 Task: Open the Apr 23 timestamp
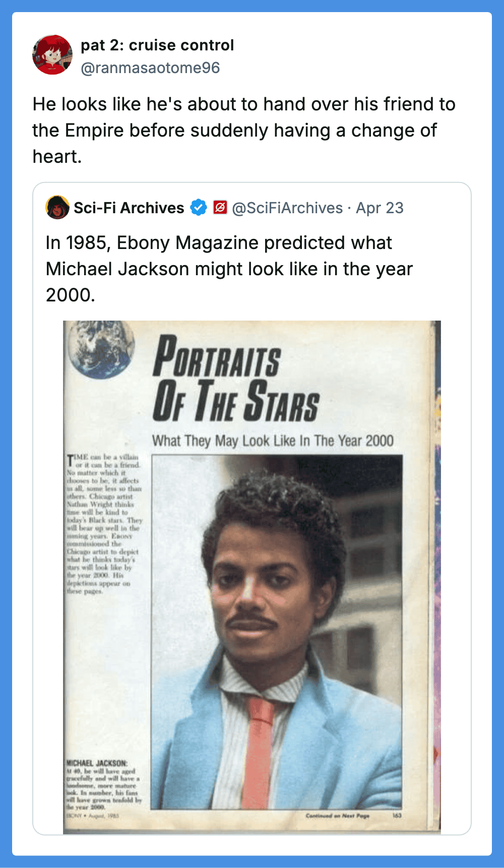point(380,208)
